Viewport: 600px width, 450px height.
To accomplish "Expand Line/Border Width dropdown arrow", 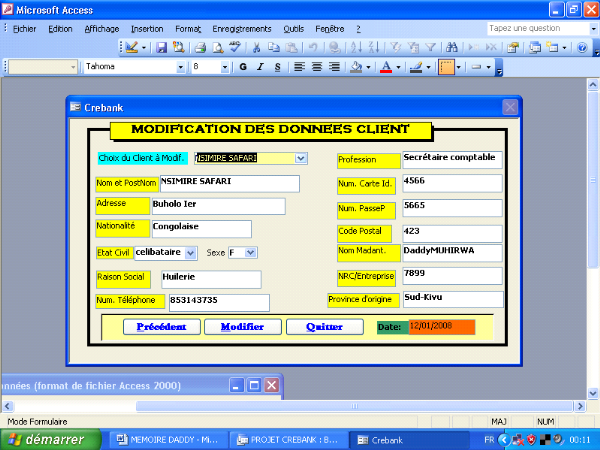I will (x=488, y=67).
